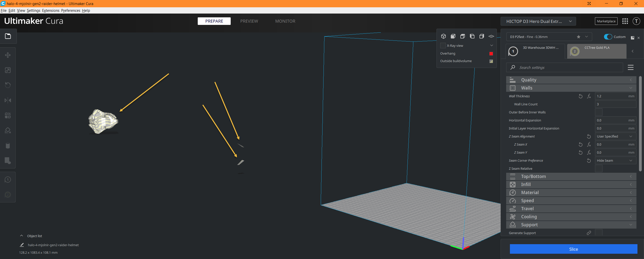
Task: Expand the X-Ray view options chevron
Action: [x=492, y=46]
